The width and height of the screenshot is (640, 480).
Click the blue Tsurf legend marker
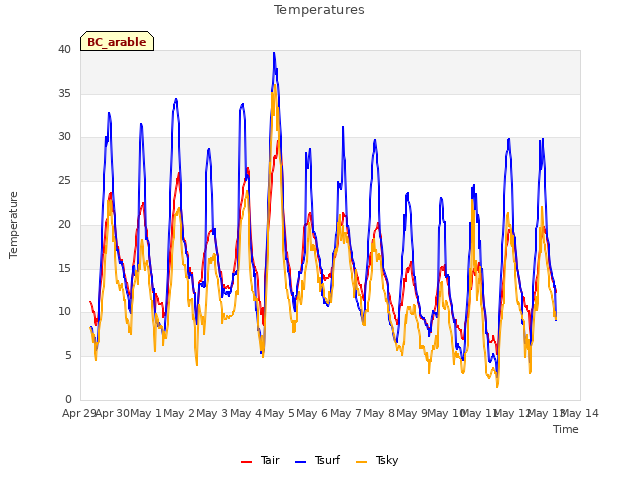(300, 462)
